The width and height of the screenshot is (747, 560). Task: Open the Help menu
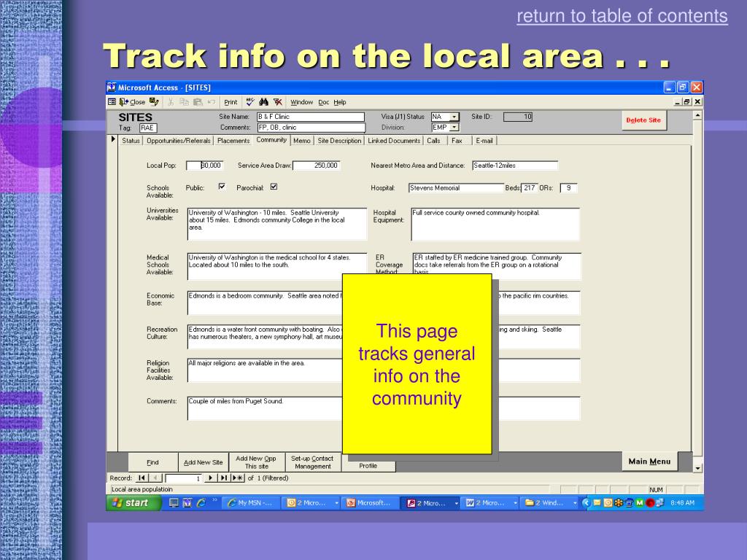coord(340,102)
